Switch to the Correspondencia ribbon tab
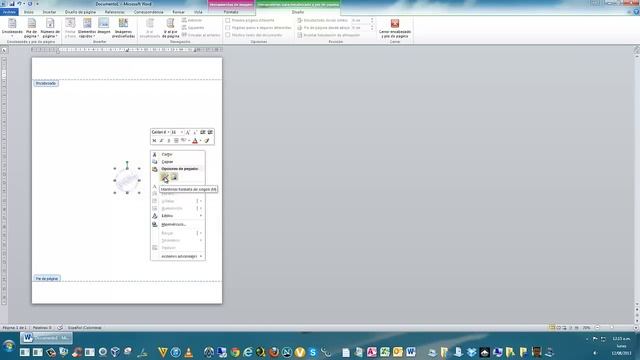 [x=149, y=12]
